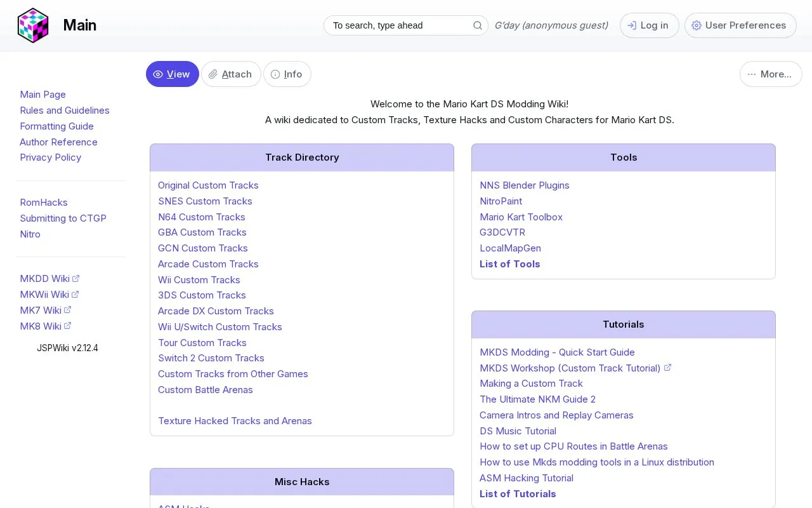
Task: Switch to the Attach tab
Action: pyautogui.click(x=231, y=74)
